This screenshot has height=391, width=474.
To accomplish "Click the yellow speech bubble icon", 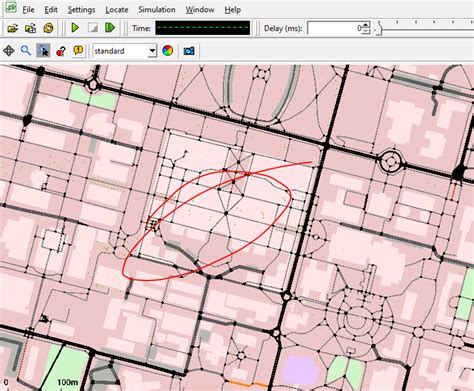I will tap(78, 51).
